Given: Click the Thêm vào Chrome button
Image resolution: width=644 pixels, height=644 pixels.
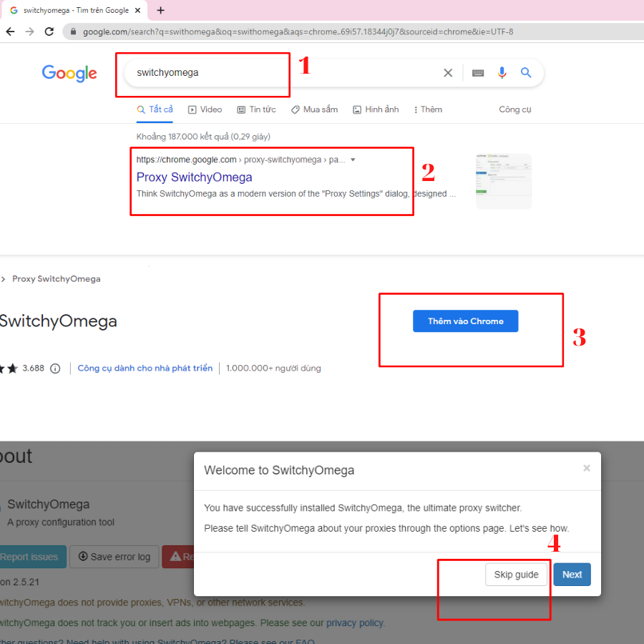Looking at the screenshot, I should tap(465, 321).
